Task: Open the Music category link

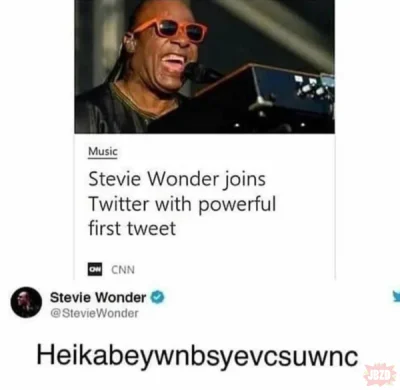Action: point(103,151)
